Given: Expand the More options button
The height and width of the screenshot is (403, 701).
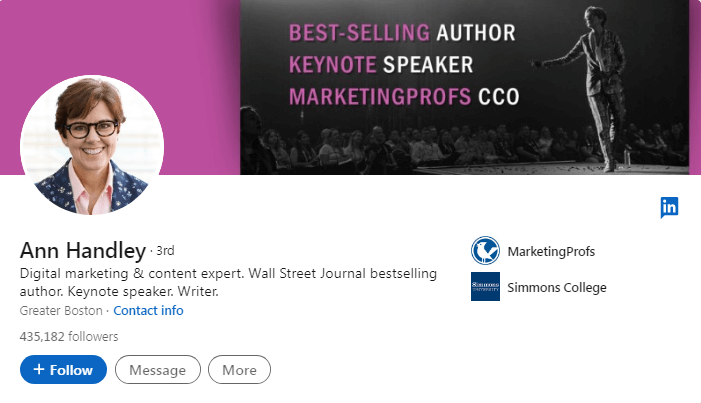Looking at the screenshot, I should tap(239, 370).
